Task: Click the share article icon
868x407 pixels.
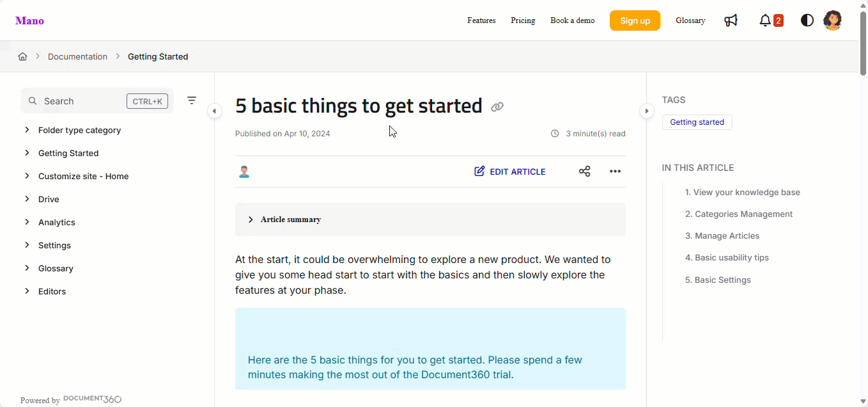Action: [x=584, y=172]
